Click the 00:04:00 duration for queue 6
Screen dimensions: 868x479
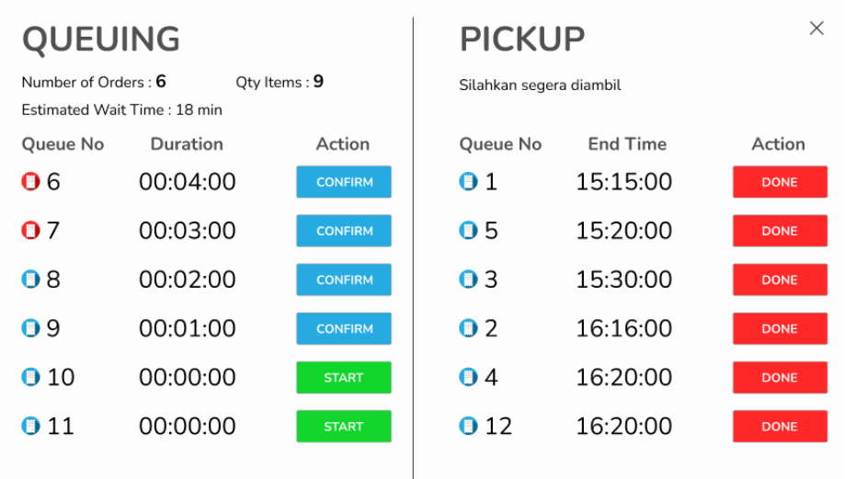pyautogui.click(x=188, y=182)
